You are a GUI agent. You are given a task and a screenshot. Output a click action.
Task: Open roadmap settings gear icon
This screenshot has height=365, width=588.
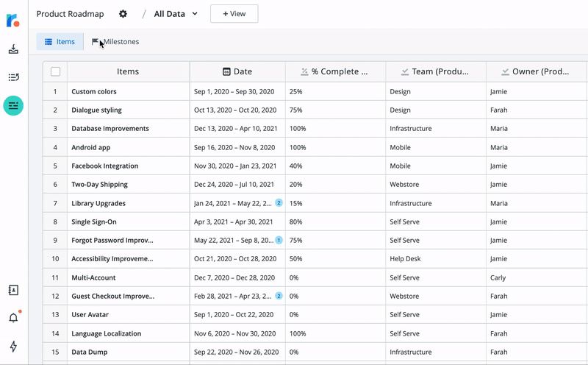(123, 14)
